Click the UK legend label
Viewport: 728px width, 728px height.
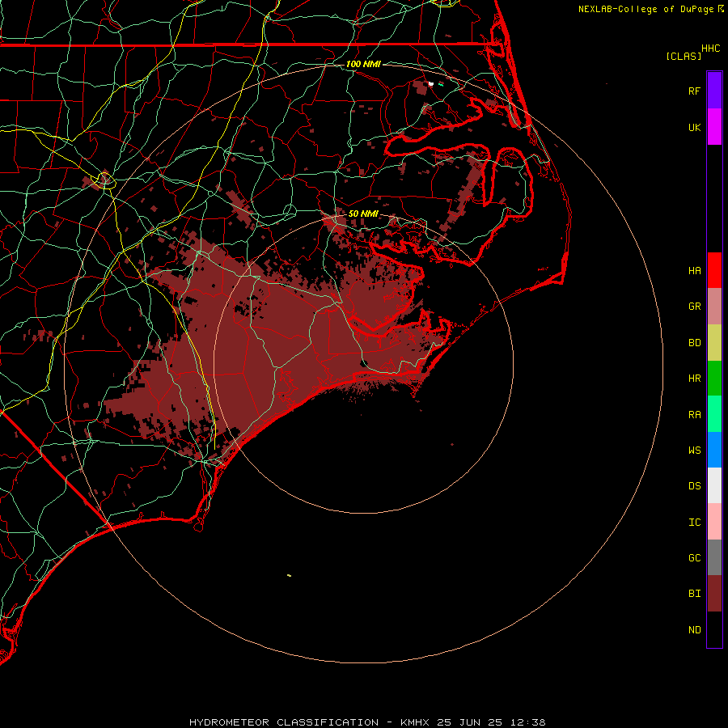pos(694,127)
